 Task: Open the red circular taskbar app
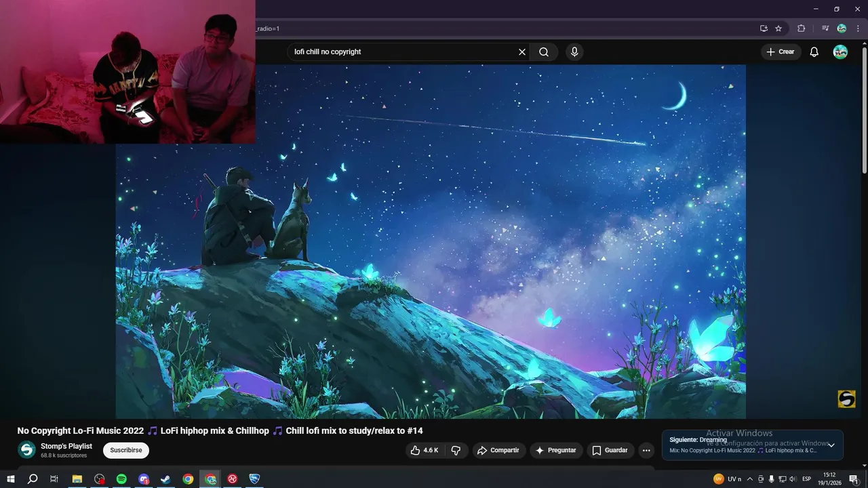tap(233, 479)
